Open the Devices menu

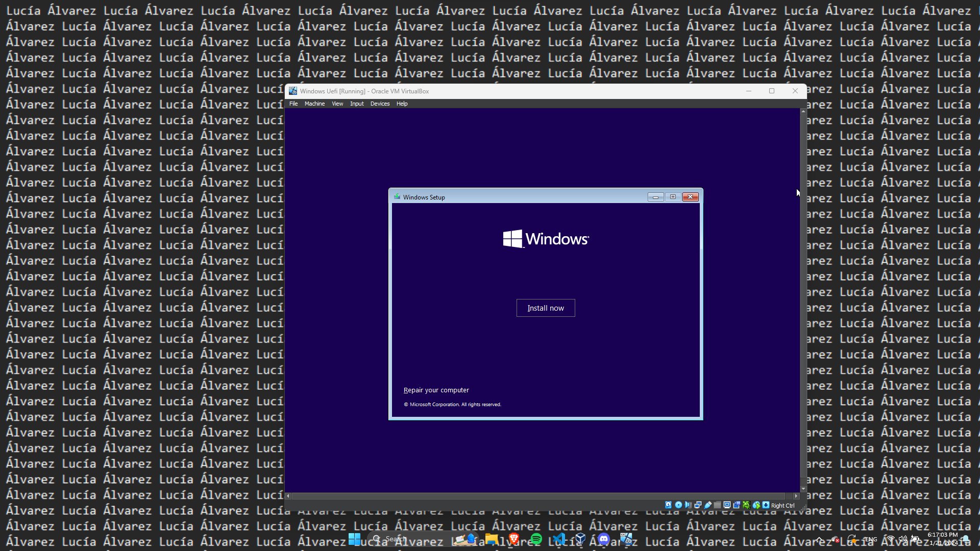click(380, 104)
